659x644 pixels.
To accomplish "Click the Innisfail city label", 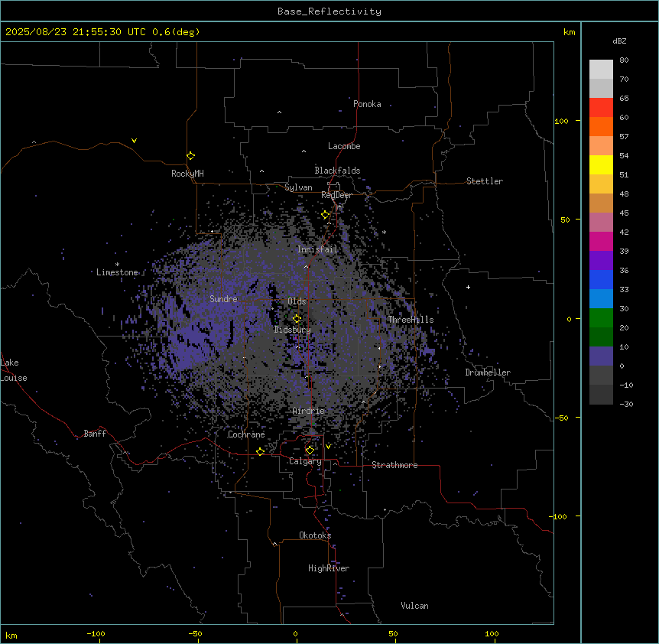I will tap(318, 249).
